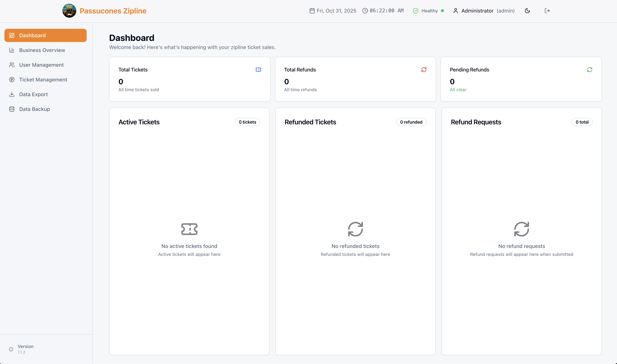Screen dimensions: 617x364
Task: Click the '0 refunded' badge
Action: 411,122
